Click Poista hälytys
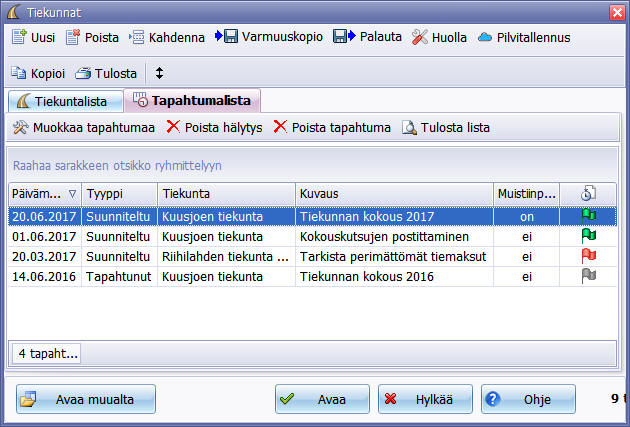The image size is (630, 427). point(215,127)
